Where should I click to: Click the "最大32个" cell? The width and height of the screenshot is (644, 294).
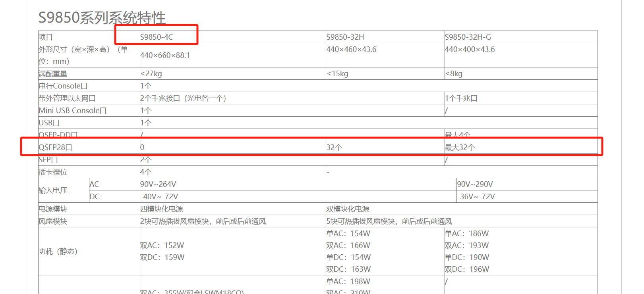pos(460,148)
